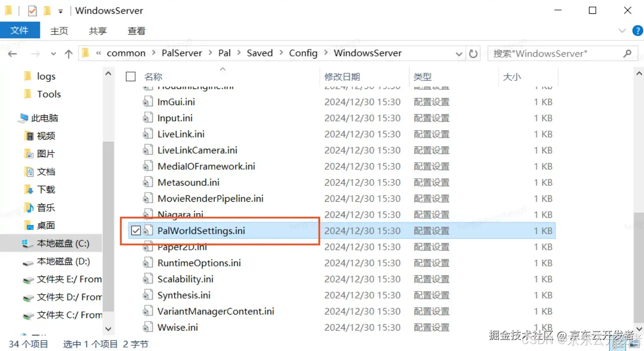This screenshot has height=351, width=644.
Task: Click the Wwise.ini file icon
Action: click(148, 327)
